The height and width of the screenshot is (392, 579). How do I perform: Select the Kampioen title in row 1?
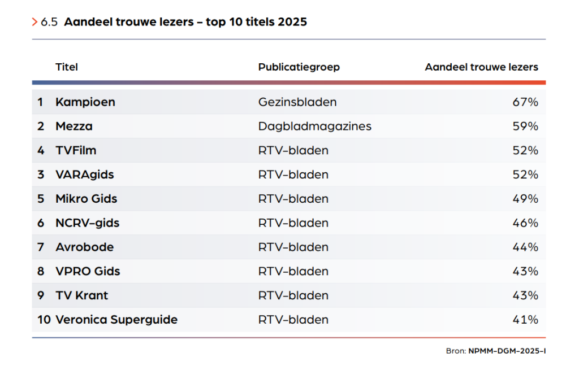(85, 102)
